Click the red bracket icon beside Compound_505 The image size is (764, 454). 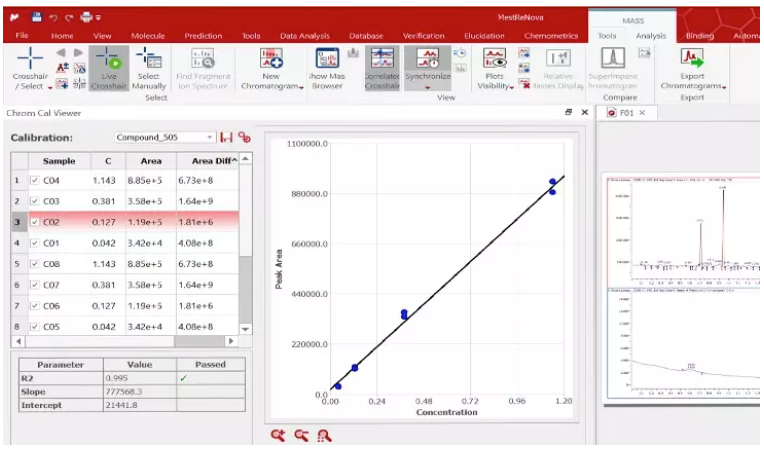tap(226, 137)
